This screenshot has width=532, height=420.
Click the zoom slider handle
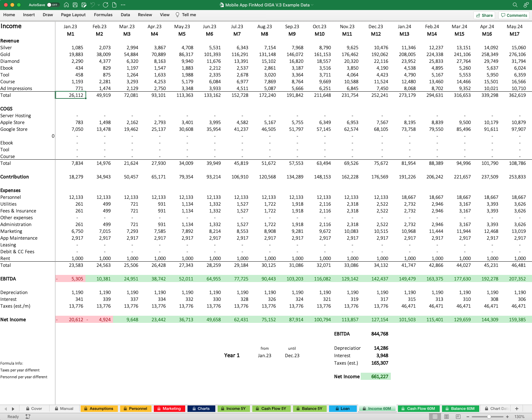pyautogui.click(x=489, y=416)
